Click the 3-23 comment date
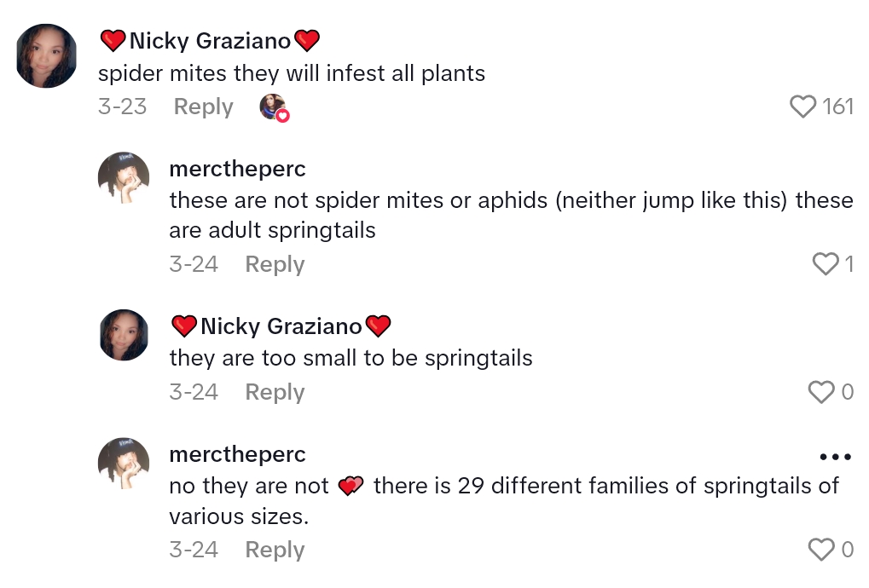 pyautogui.click(x=122, y=107)
